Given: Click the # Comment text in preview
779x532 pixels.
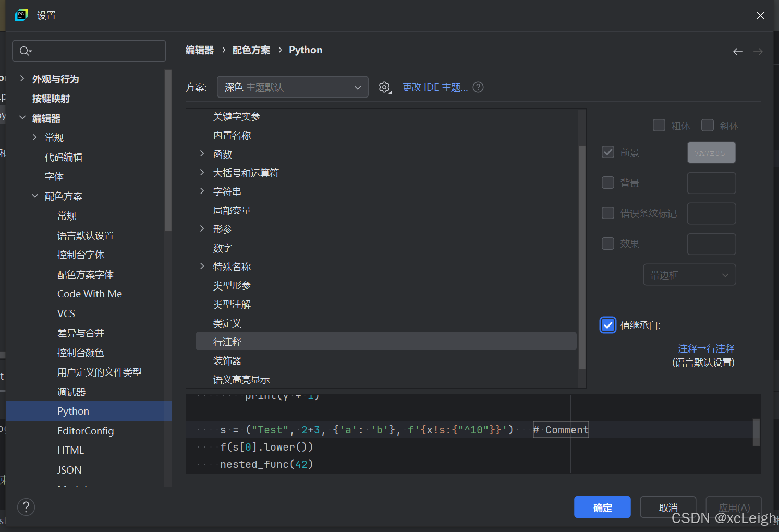Looking at the screenshot, I should (561, 430).
